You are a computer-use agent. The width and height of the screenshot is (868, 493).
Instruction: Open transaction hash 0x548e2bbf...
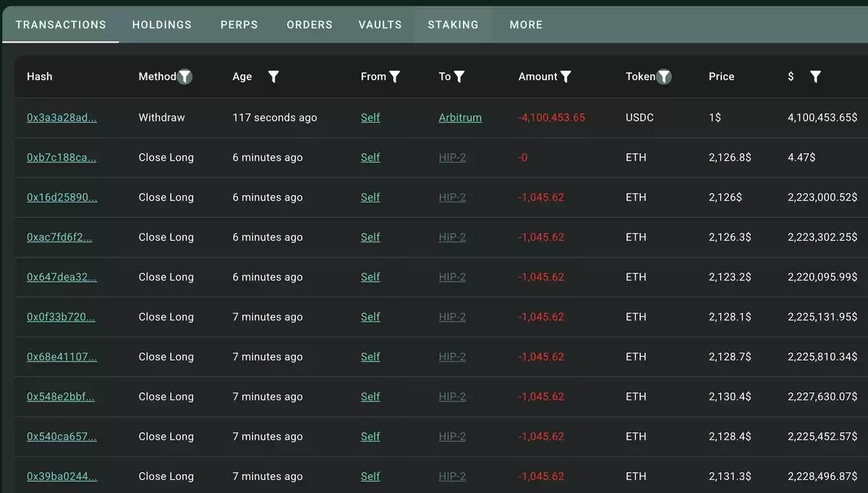[x=61, y=396]
